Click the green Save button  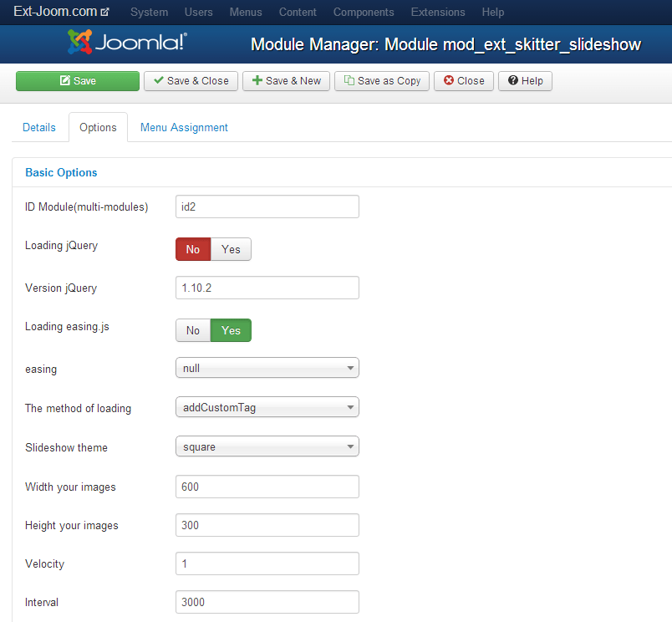[78, 81]
